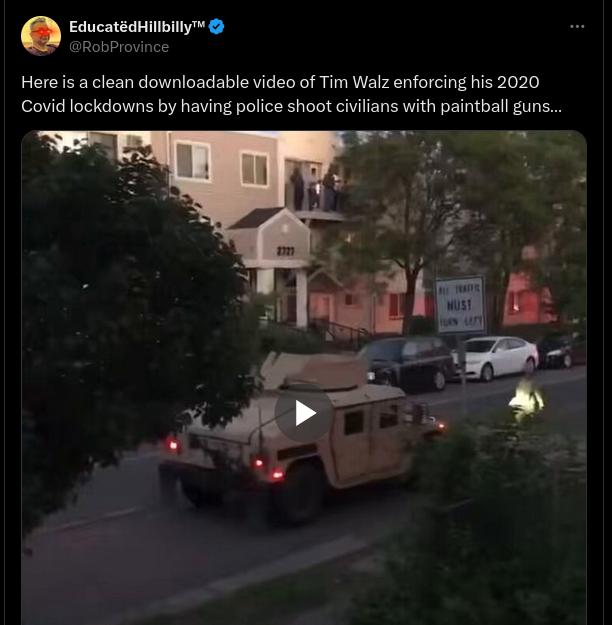The image size is (612, 625).
Task: Click the dark SUV parked behind the Humvee
Action: [x=409, y=363]
